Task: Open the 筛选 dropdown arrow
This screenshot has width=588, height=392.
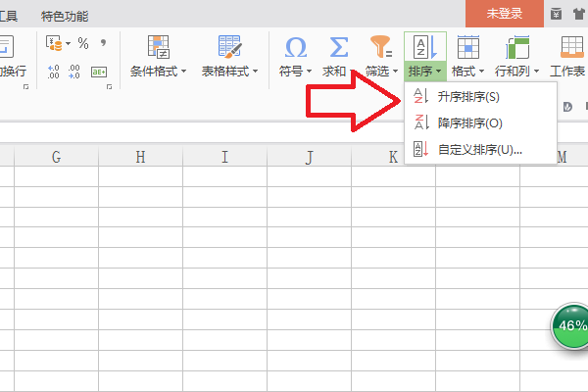Action: click(395, 71)
